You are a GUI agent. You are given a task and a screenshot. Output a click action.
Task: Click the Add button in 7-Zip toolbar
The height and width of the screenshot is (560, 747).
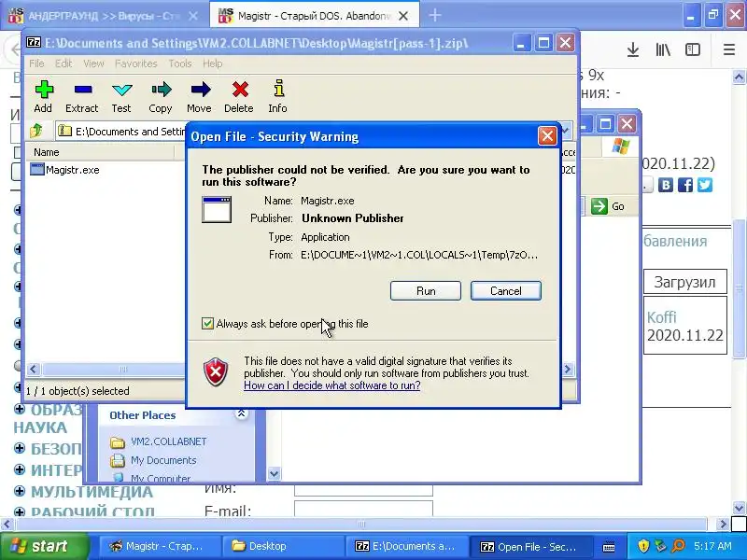tap(43, 97)
